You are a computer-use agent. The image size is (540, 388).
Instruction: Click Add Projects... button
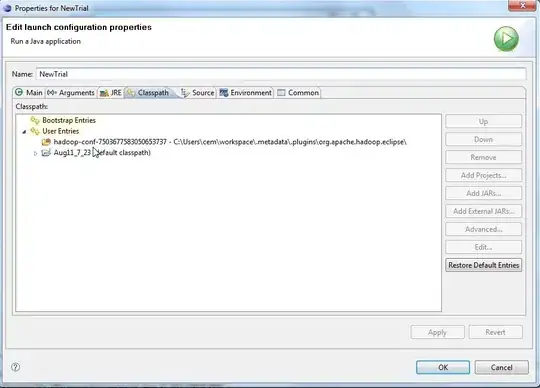pos(483,175)
